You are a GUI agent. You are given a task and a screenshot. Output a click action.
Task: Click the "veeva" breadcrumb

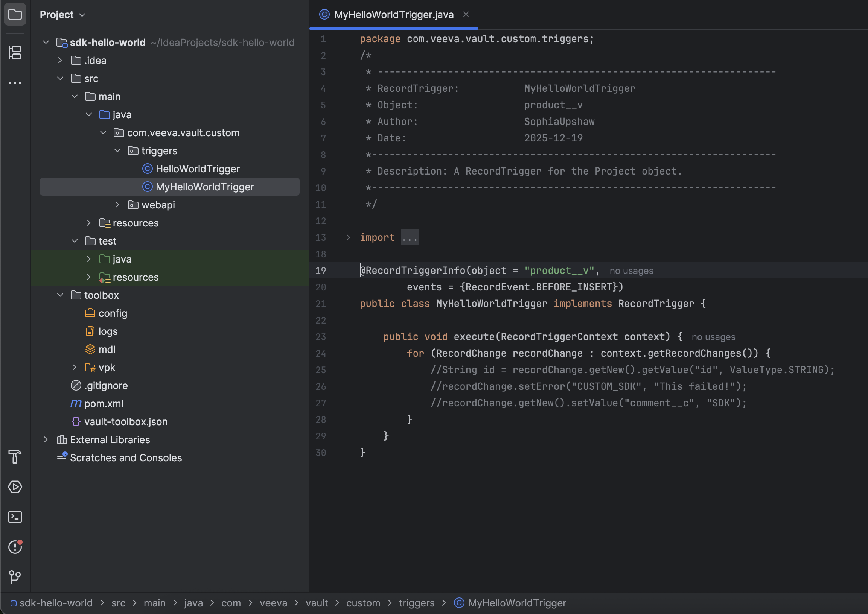pyautogui.click(x=273, y=603)
